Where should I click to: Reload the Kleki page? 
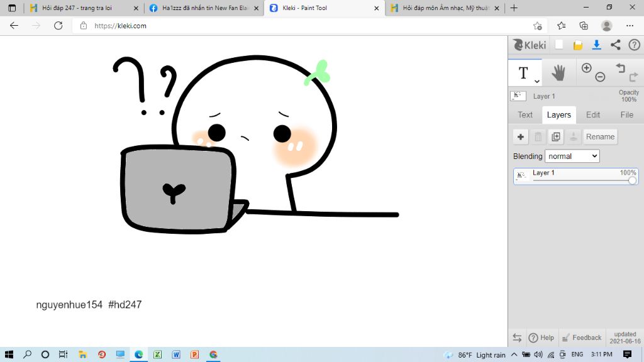tap(58, 25)
